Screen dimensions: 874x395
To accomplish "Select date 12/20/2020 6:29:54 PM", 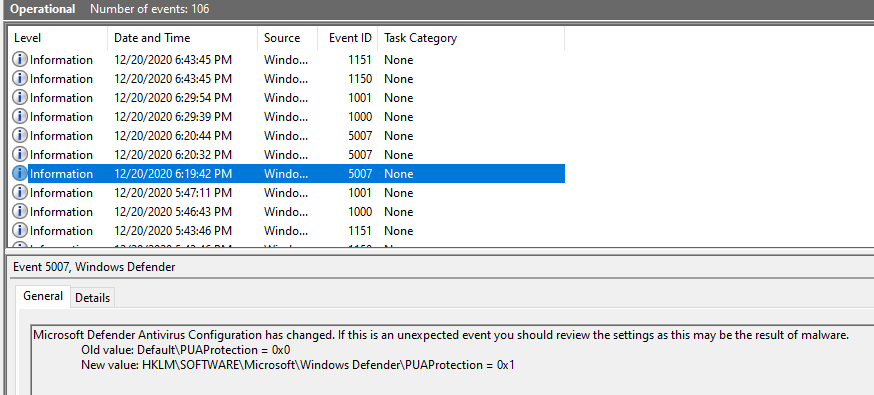I will tap(173, 97).
